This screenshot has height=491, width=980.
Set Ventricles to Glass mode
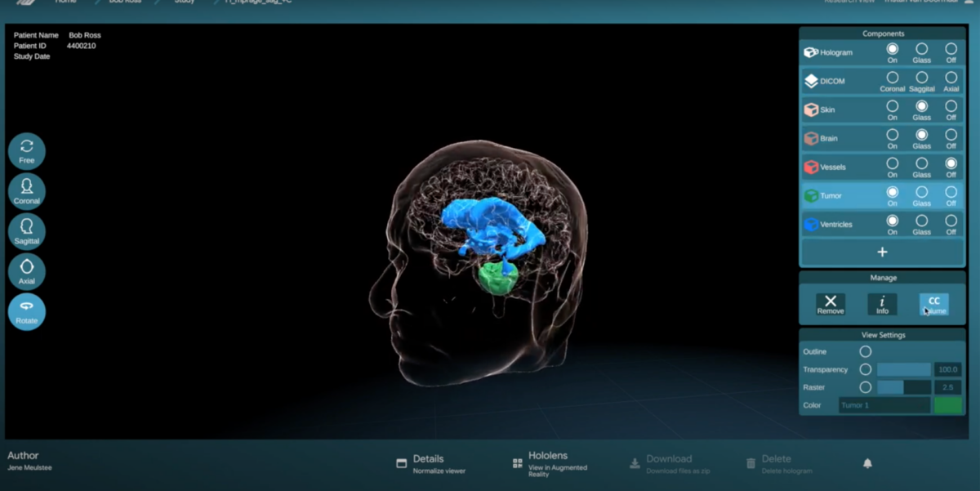[922, 221]
